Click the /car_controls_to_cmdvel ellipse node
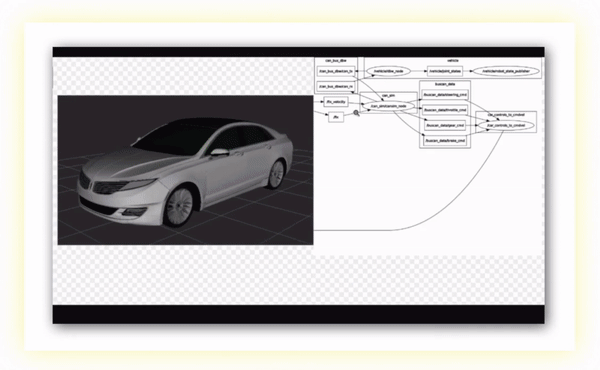The height and width of the screenshot is (370, 600). [x=506, y=126]
